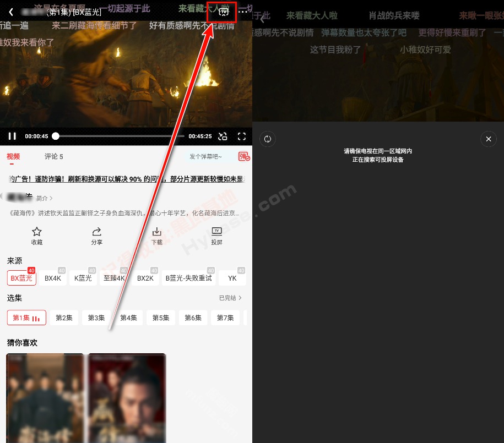Viewport: 504px width, 443px height.
Task: Select the K蓝光 source
Action: 83,278
